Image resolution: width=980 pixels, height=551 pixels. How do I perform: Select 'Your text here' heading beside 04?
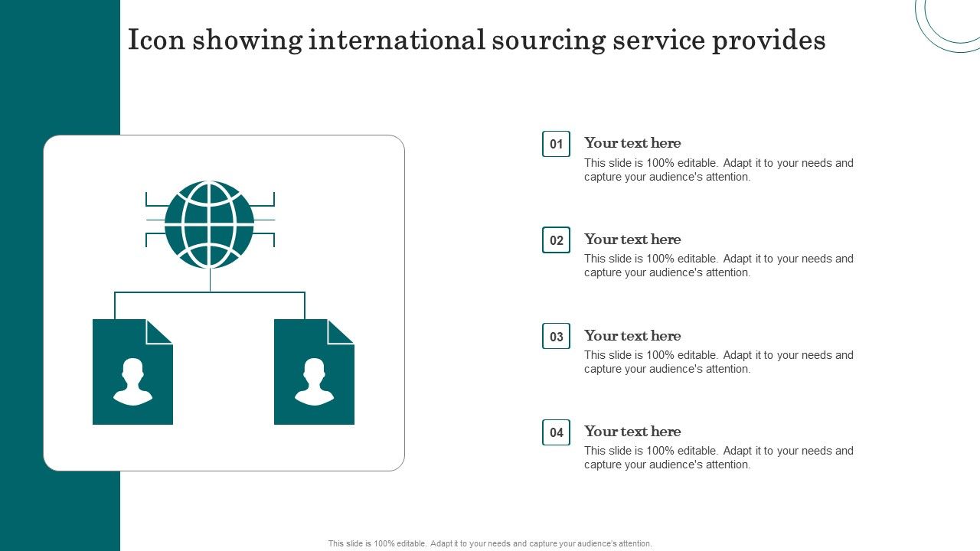point(632,432)
